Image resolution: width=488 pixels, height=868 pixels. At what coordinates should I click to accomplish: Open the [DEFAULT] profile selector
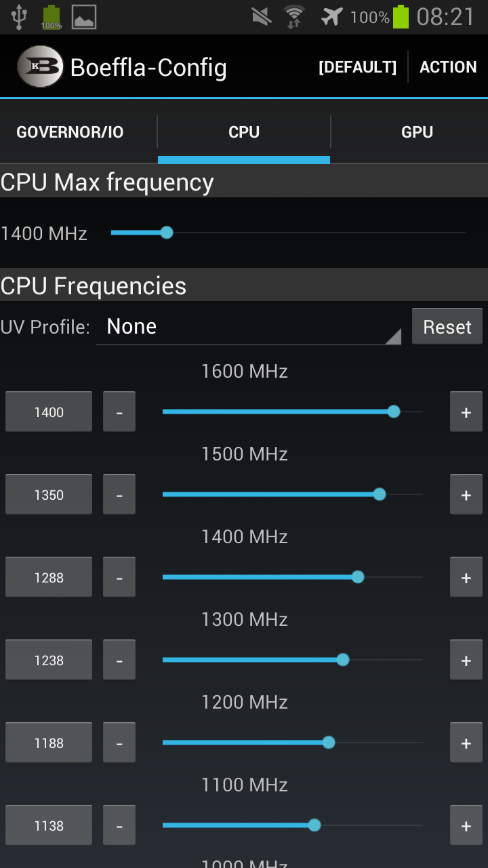click(357, 67)
